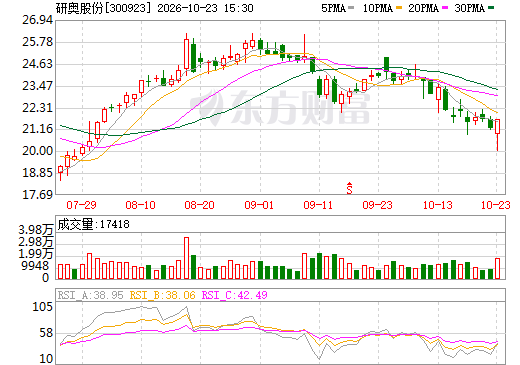The width and height of the screenshot is (520, 365).
Task: Click the 22.31 price axis label
Action: tap(38, 108)
